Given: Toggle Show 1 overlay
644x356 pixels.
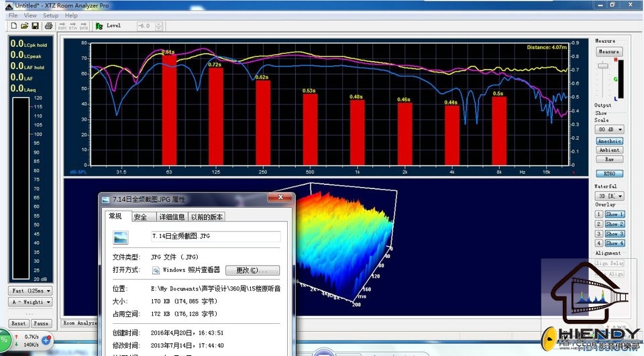Looking at the screenshot, I should (614, 215).
